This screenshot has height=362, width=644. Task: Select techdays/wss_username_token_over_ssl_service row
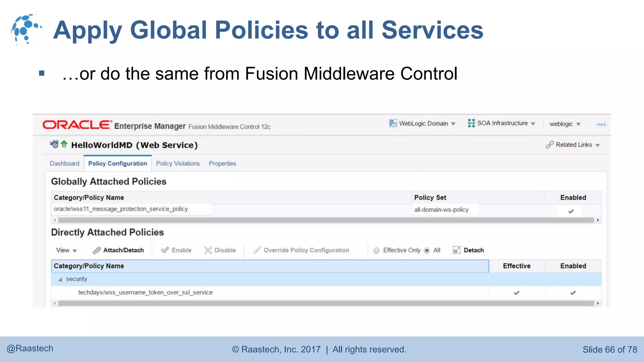(x=326, y=293)
